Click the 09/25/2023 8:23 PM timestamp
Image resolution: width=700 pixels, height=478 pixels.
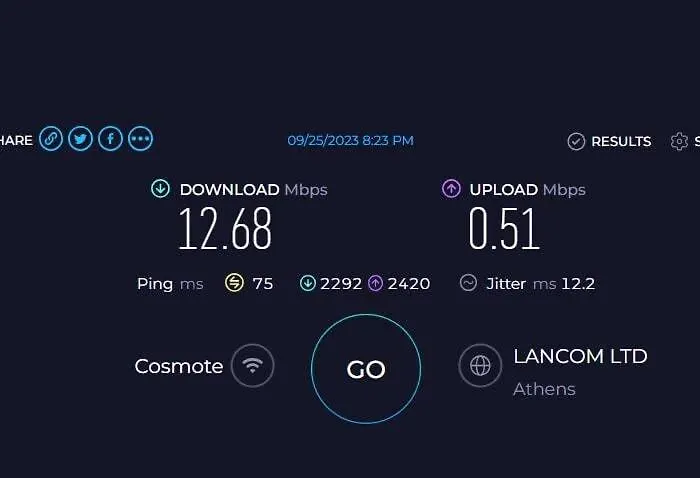(350, 141)
